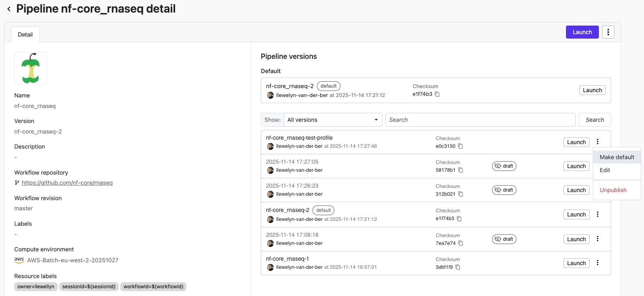Open the nf-core/rnaseq GitHub repository link
Screen dimensions: 644x296
point(67,183)
